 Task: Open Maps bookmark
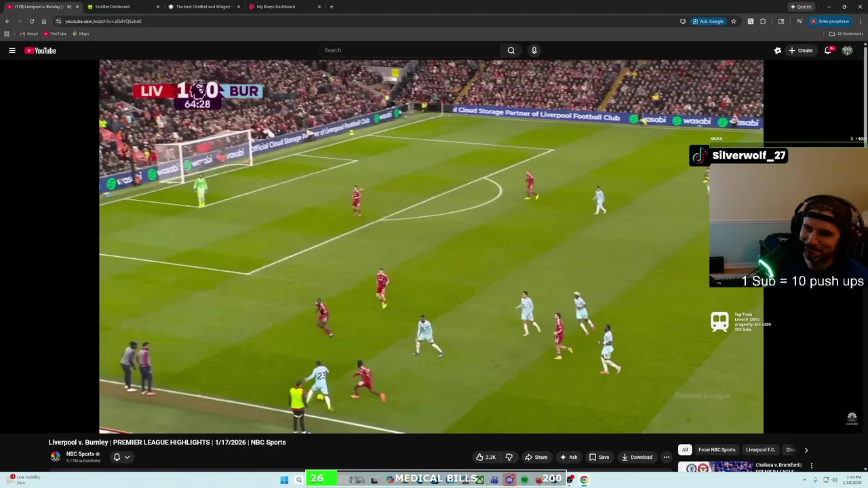[81, 34]
